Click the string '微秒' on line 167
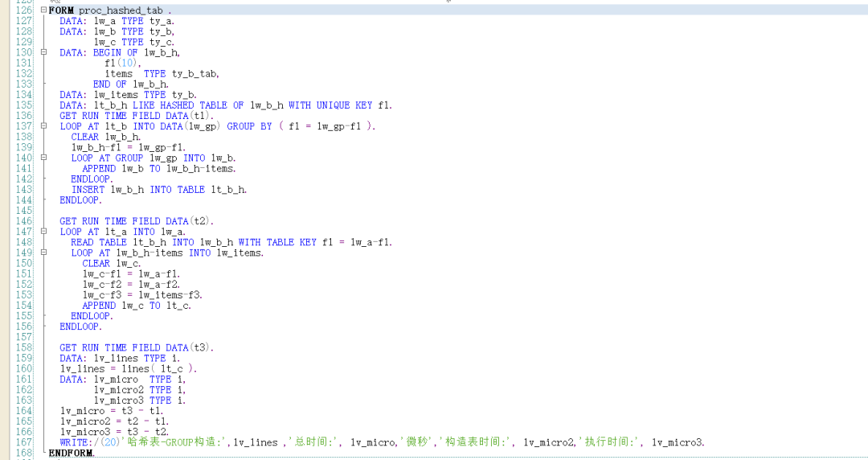Image resolution: width=868 pixels, height=460 pixels. (x=417, y=442)
